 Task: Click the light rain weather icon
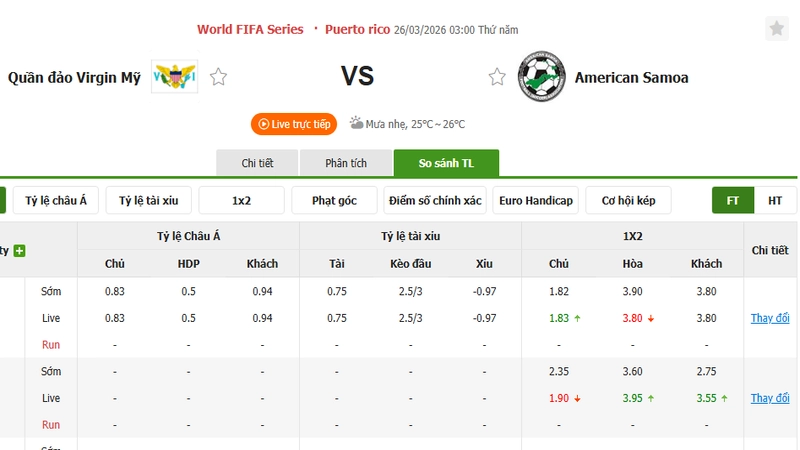click(356, 124)
